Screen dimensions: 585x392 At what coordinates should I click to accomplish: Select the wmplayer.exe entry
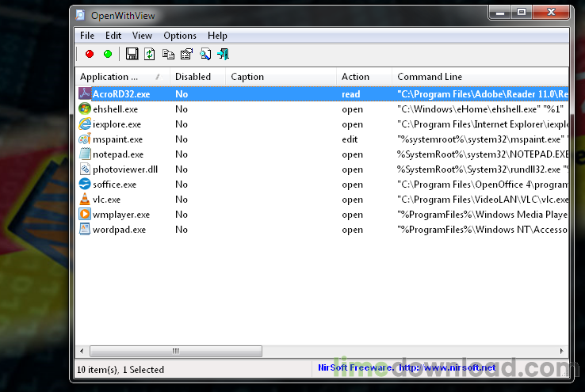click(x=120, y=215)
